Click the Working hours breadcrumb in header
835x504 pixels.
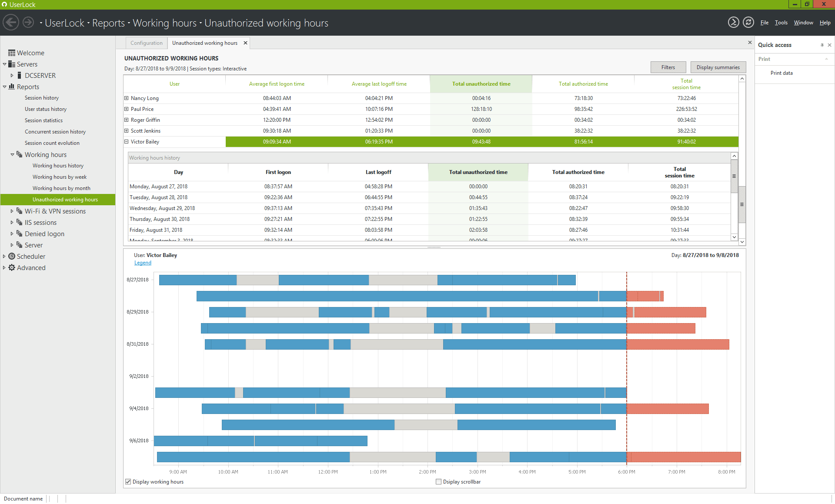click(164, 23)
